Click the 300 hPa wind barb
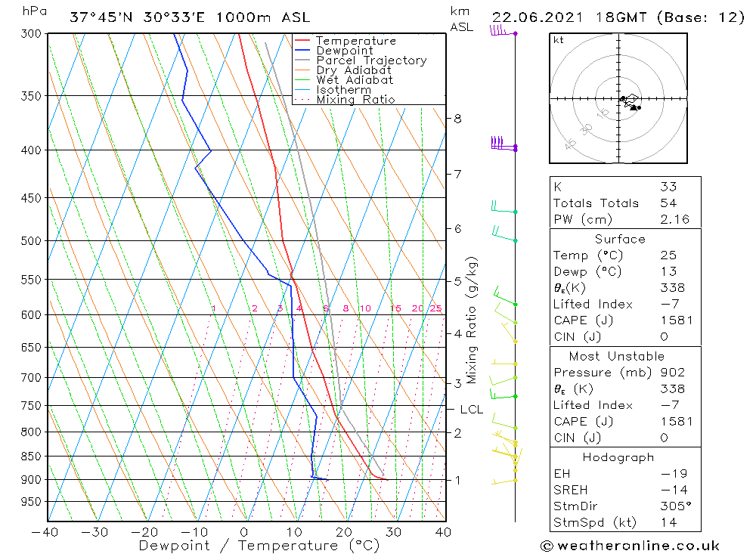This screenshot has width=756, height=554. pos(503,31)
